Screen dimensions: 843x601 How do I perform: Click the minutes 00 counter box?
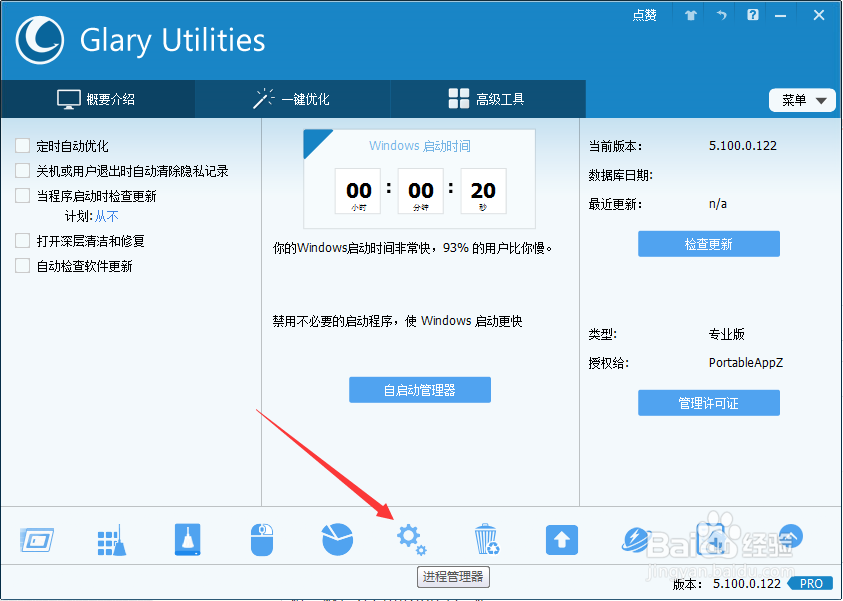pyautogui.click(x=420, y=191)
